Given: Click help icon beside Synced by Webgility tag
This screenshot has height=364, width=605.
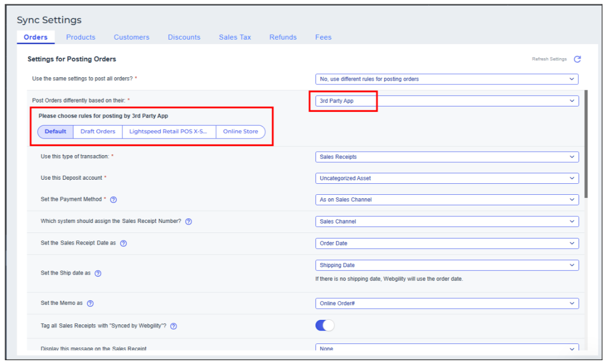Looking at the screenshot, I should tap(173, 326).
